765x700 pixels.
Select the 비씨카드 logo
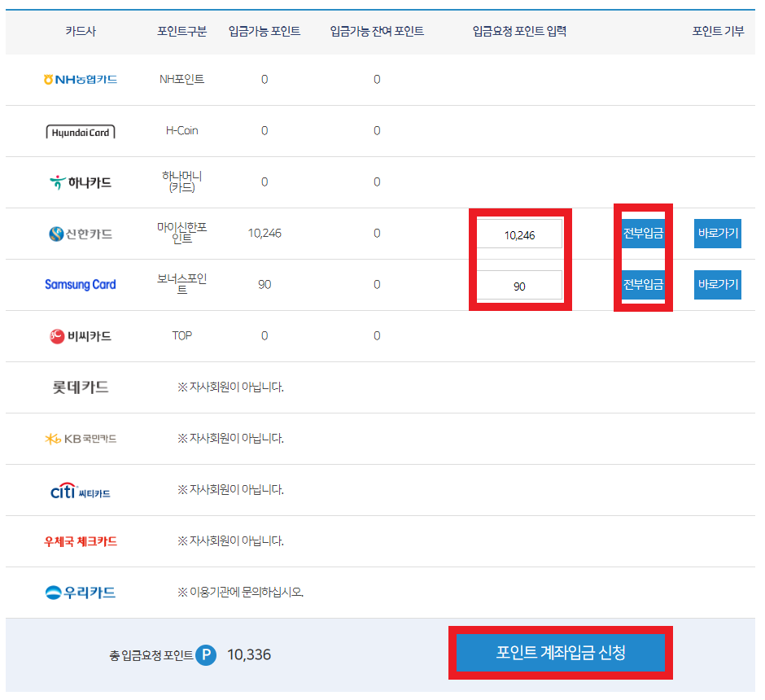pos(81,336)
